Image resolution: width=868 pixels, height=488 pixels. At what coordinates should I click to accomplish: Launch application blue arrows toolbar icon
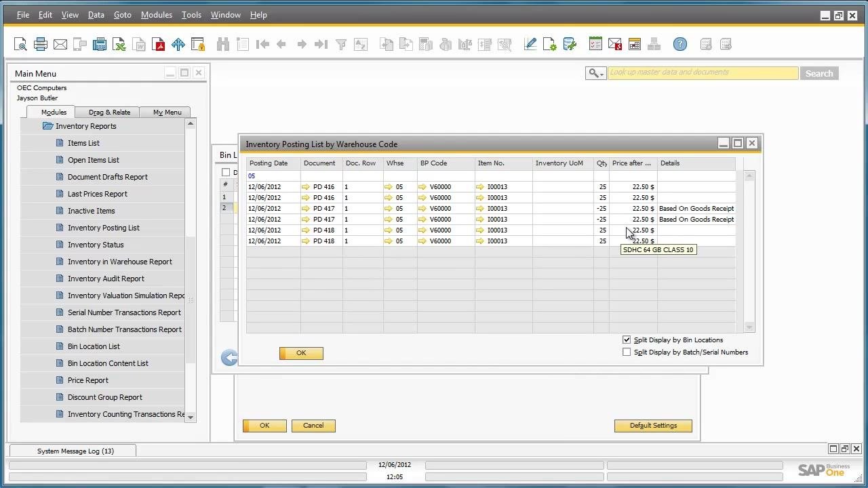[178, 45]
